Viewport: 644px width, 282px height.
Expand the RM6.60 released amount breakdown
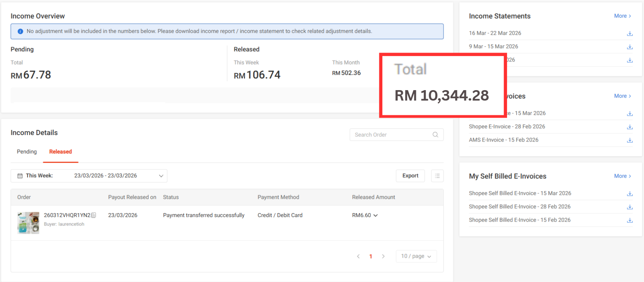click(375, 215)
